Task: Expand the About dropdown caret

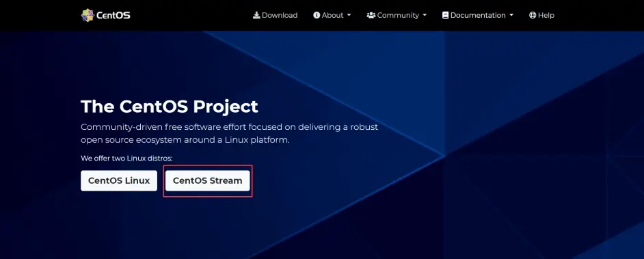Action: 349,15
